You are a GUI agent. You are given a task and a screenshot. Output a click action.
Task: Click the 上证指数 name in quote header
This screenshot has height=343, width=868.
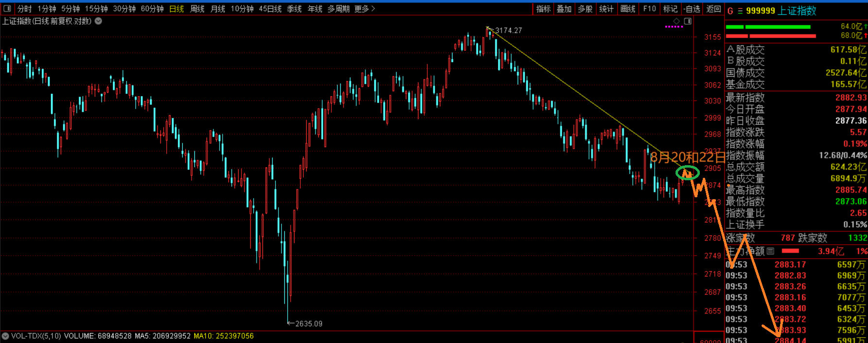[797, 11]
